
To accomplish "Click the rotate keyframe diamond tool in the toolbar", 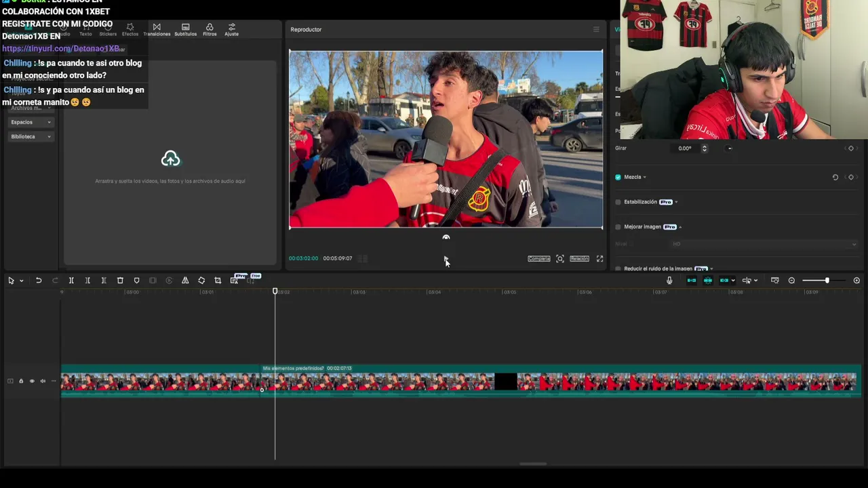I will pos(201,281).
